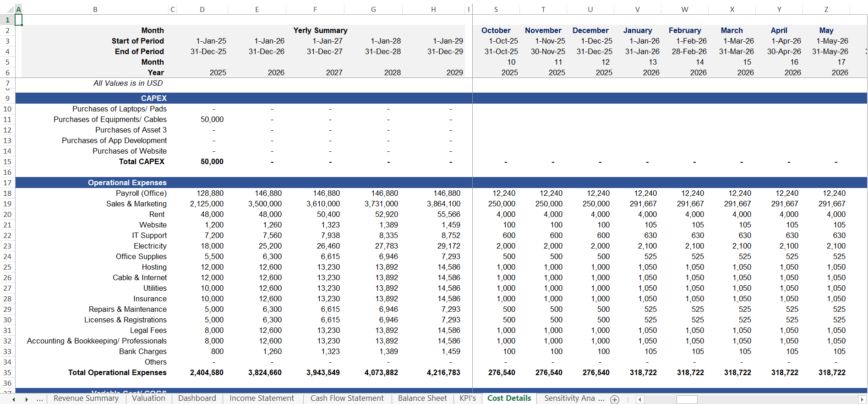Viewport: 868px width, 404px height.
Task: Select row 35 header
Action: 7,372
